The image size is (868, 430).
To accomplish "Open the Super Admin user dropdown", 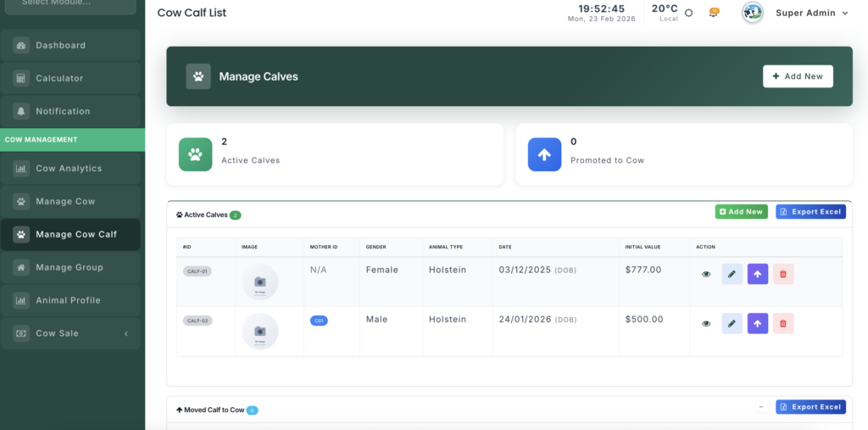I will coord(811,13).
